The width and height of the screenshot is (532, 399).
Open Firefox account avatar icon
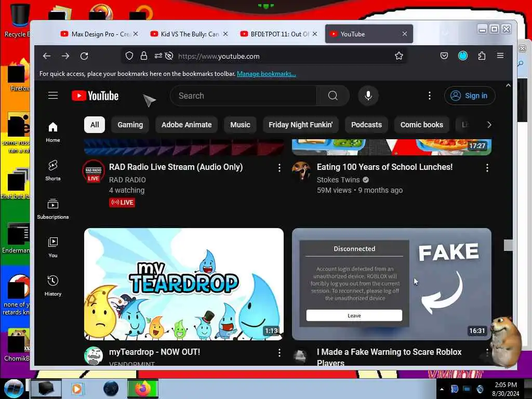463,56
